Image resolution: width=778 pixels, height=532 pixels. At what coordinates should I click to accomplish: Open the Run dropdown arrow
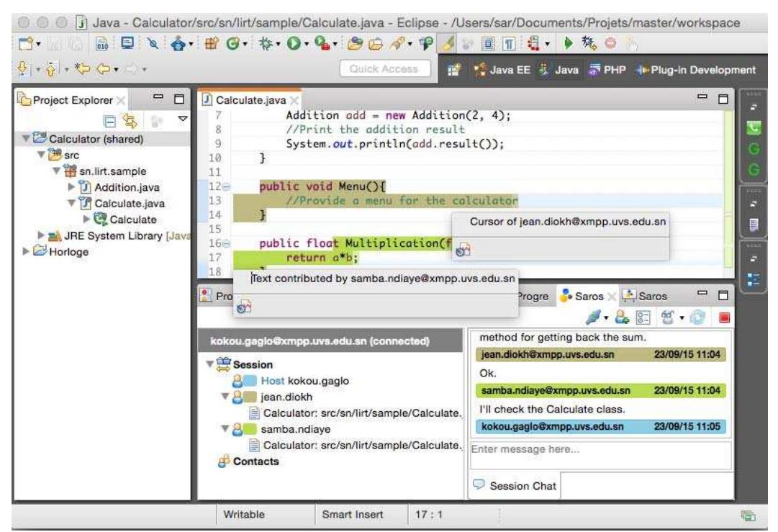[306, 44]
